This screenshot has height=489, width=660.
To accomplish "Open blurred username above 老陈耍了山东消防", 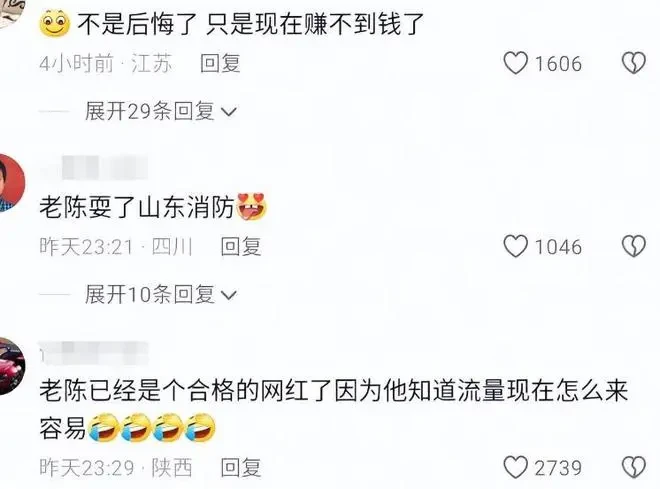I will coord(93,167).
